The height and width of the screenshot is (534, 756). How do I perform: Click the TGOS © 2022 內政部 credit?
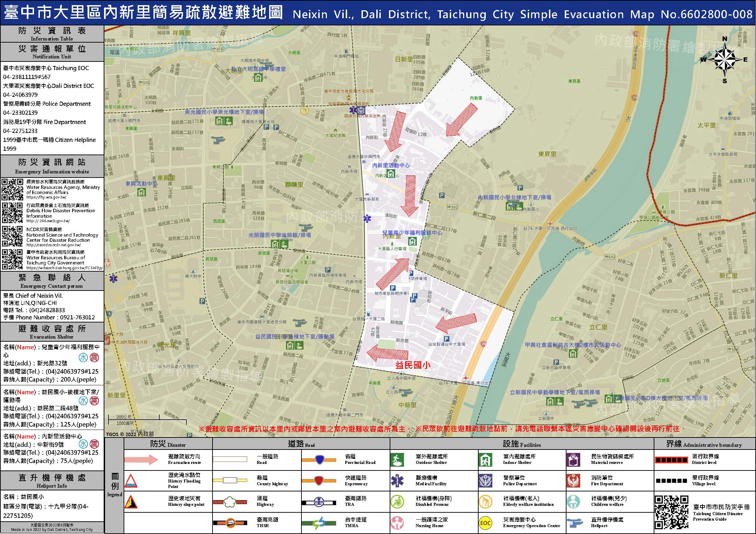tap(130, 434)
